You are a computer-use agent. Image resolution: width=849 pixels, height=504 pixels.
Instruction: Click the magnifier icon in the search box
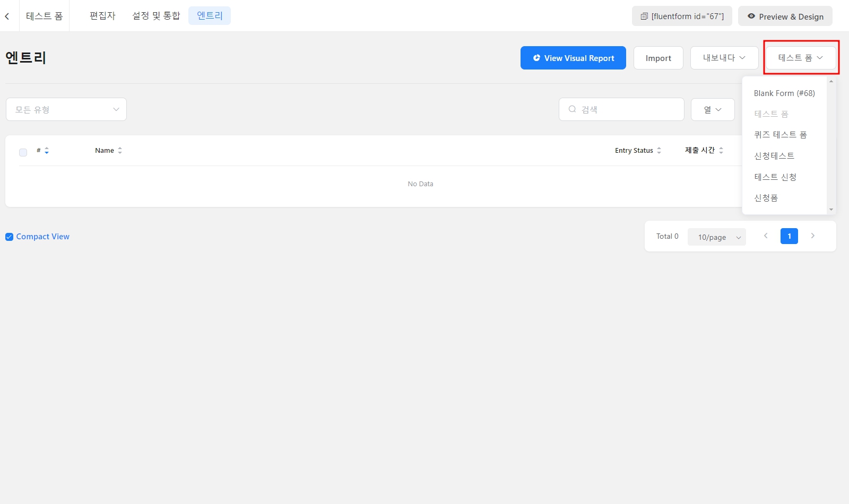(573, 109)
